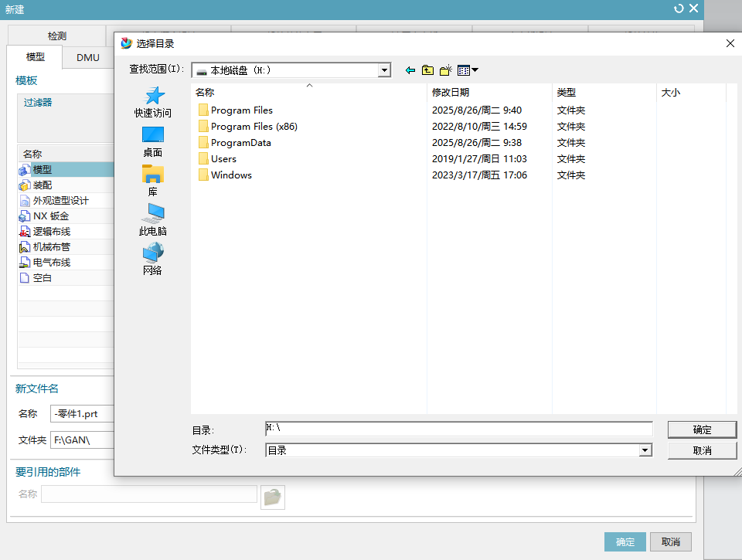Image resolution: width=742 pixels, height=560 pixels.
Task: Switch to the DMU tab
Action: (87, 57)
